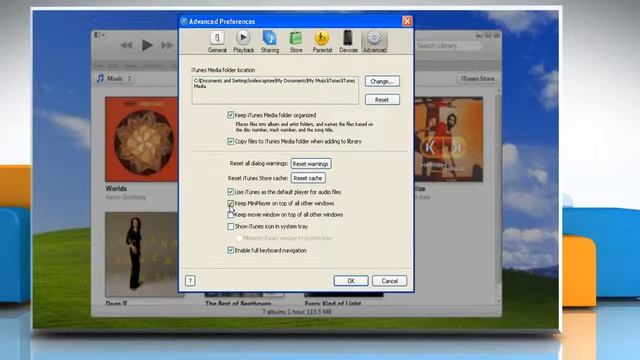Play music in iTunes window
640x360 pixels.
tap(147, 45)
